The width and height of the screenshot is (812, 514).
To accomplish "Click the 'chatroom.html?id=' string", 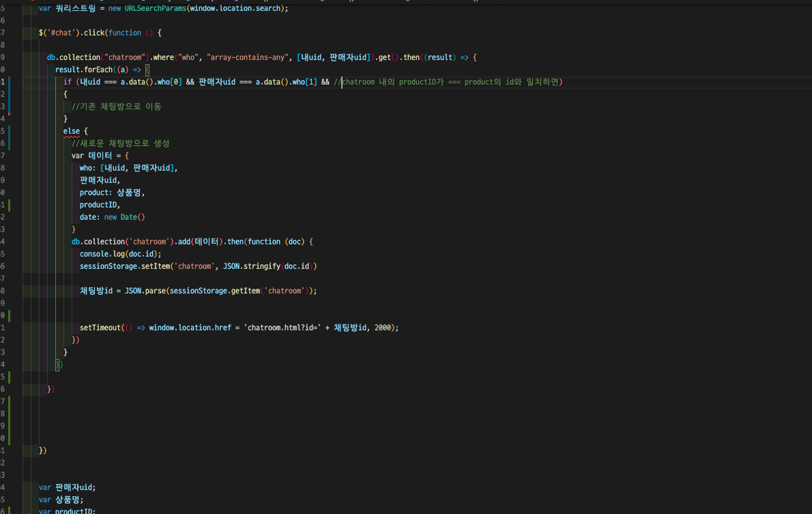I will (282, 328).
